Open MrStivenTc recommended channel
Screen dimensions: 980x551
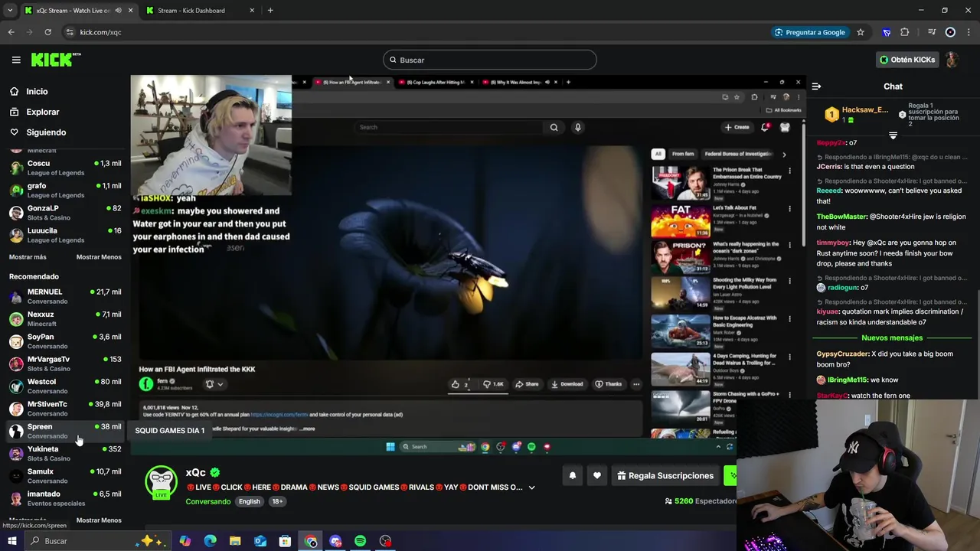click(64, 409)
